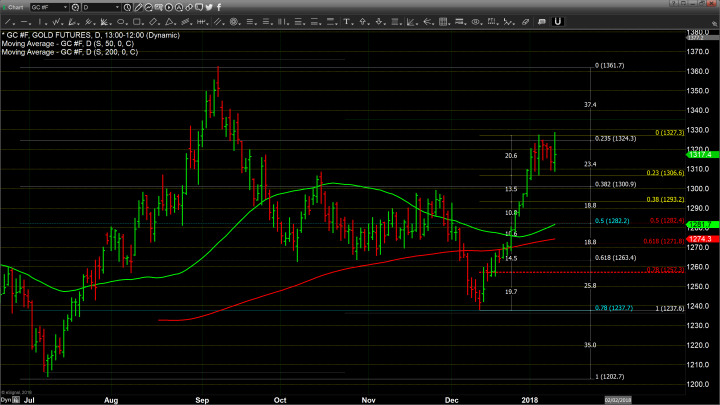Select the Fibonacci circle tool
The image size is (720, 405).
tap(233, 22)
